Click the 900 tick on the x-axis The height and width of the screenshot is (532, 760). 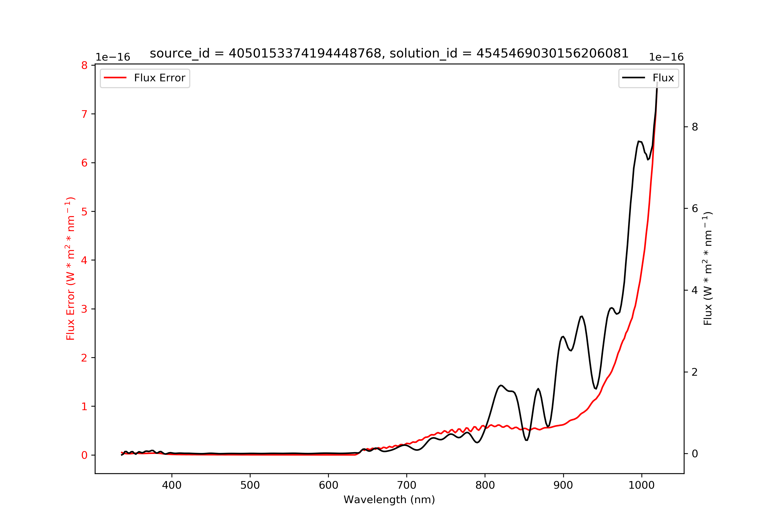(563, 485)
